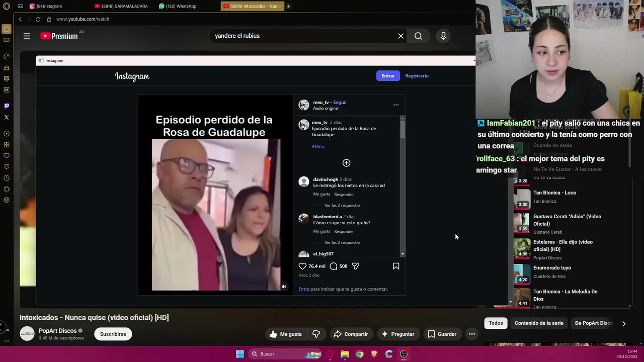Click the Compartir share button

[351, 334]
